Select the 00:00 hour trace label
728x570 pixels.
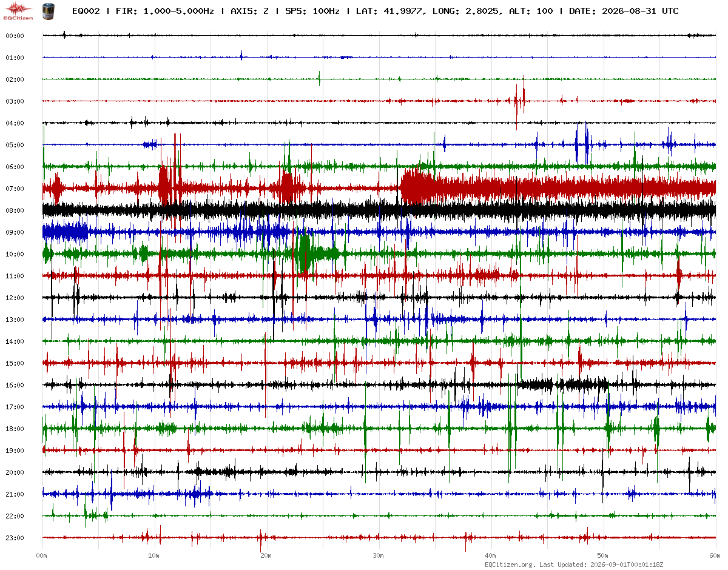coord(15,36)
